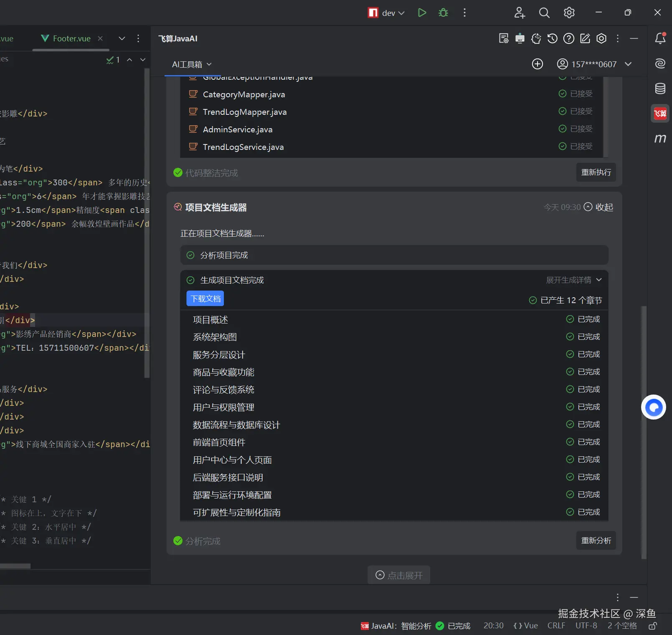This screenshot has width=672, height=635.
Task: Jump to previous highlighted problem arrow
Action: point(129,60)
